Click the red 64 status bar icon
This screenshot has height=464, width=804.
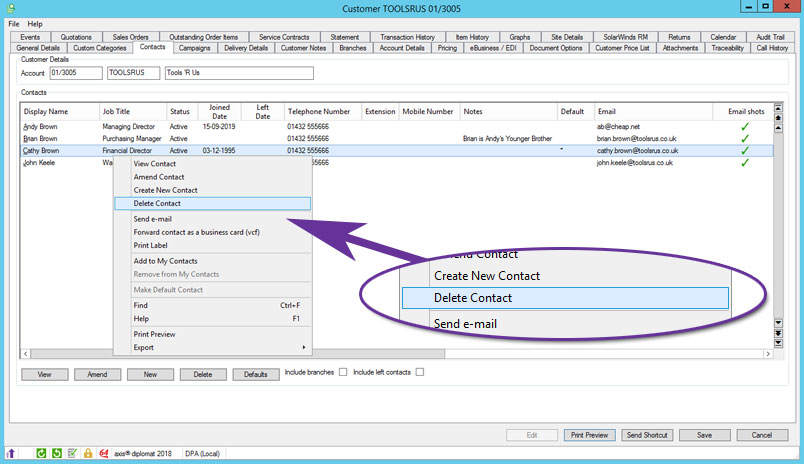click(x=104, y=453)
